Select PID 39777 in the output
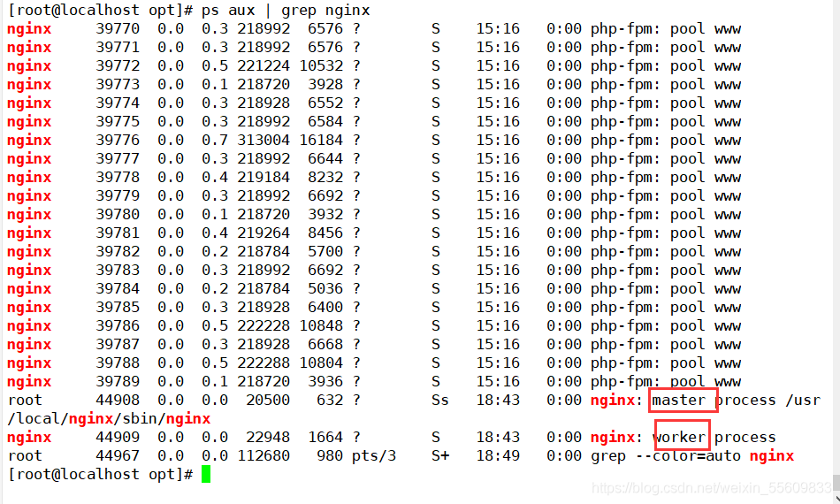Screen dimensions: 840x504 click(118, 158)
